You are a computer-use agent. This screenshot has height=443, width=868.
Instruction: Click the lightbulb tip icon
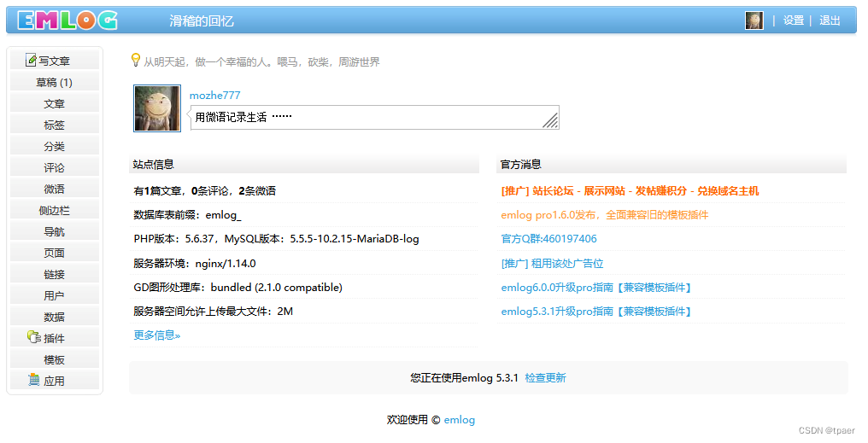click(x=135, y=61)
